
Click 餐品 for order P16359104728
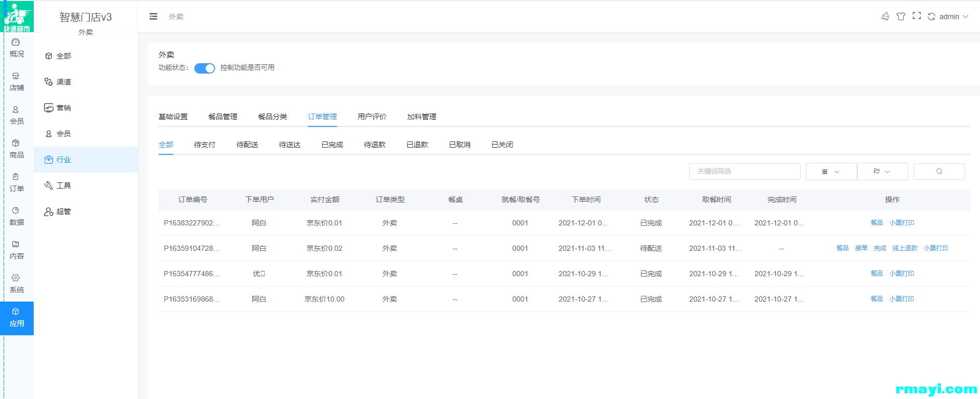843,248
